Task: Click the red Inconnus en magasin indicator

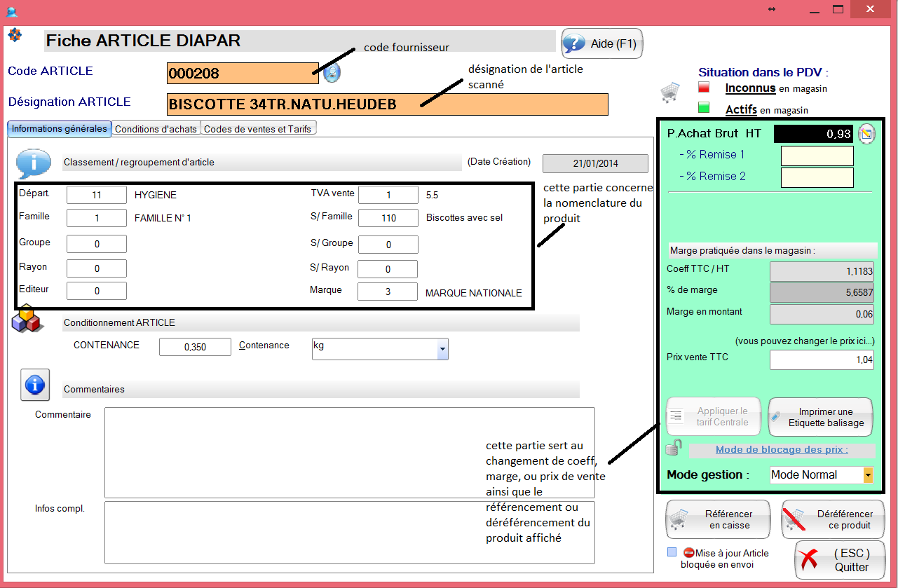Action: tap(704, 88)
